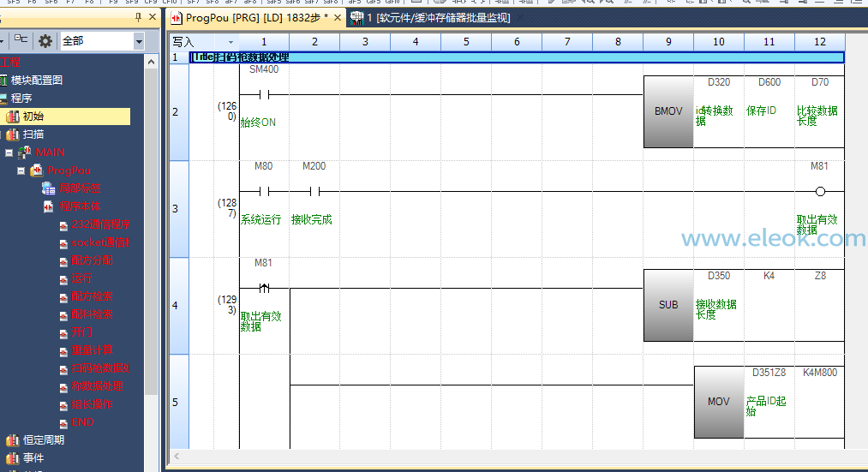Select 程序 in the project tree
Screen dimensions: 868x472
[x=21, y=99]
